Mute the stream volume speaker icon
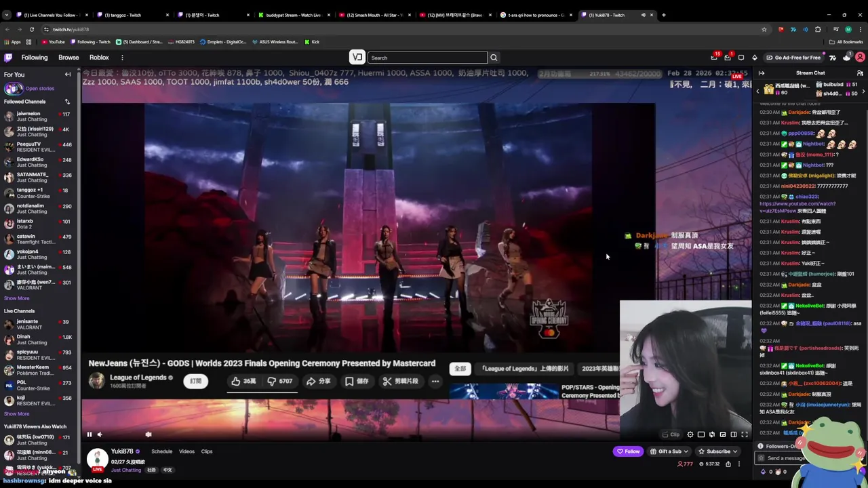Screen dimensions: 868x488 click(x=100, y=434)
